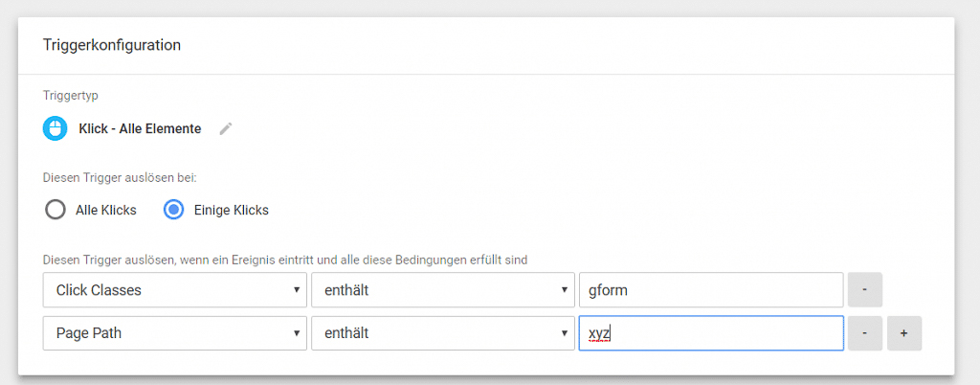Screen dimensions: 980x385
Task: Click the conditions description text above rows
Action: pyautogui.click(x=285, y=260)
